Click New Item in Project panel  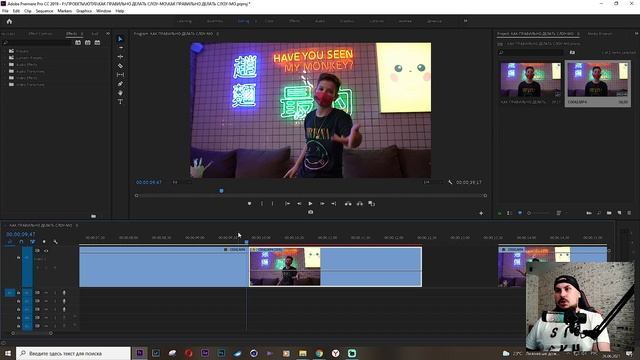coord(619,213)
